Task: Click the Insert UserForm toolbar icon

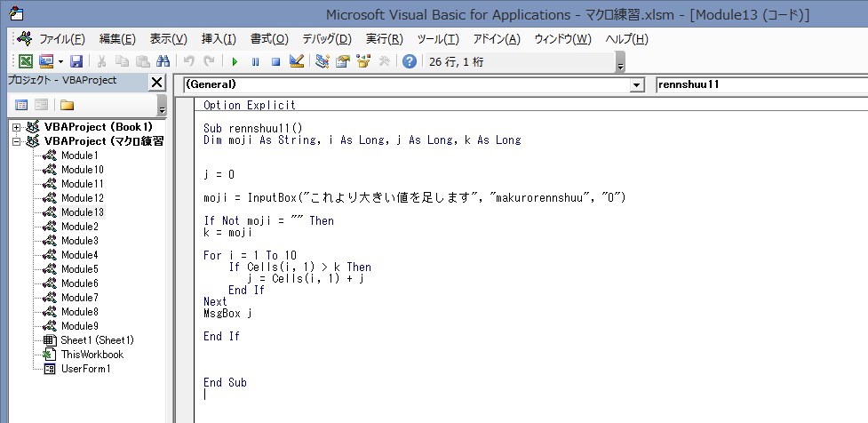Action: click(x=46, y=61)
